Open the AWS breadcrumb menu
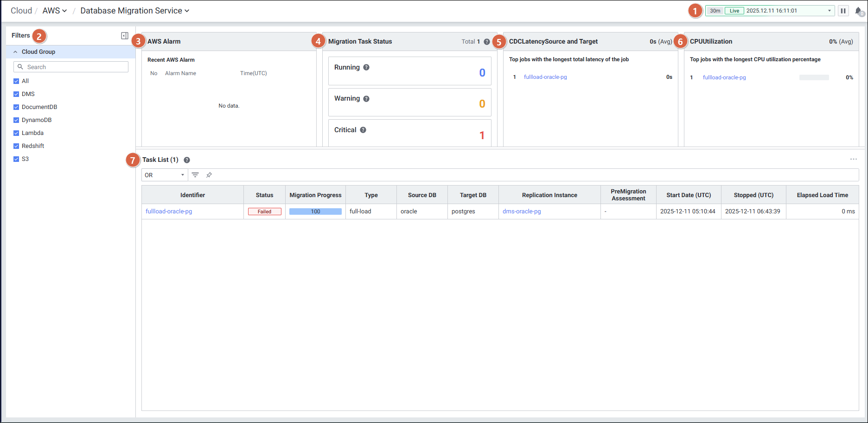This screenshot has width=868, height=423. 55,11
